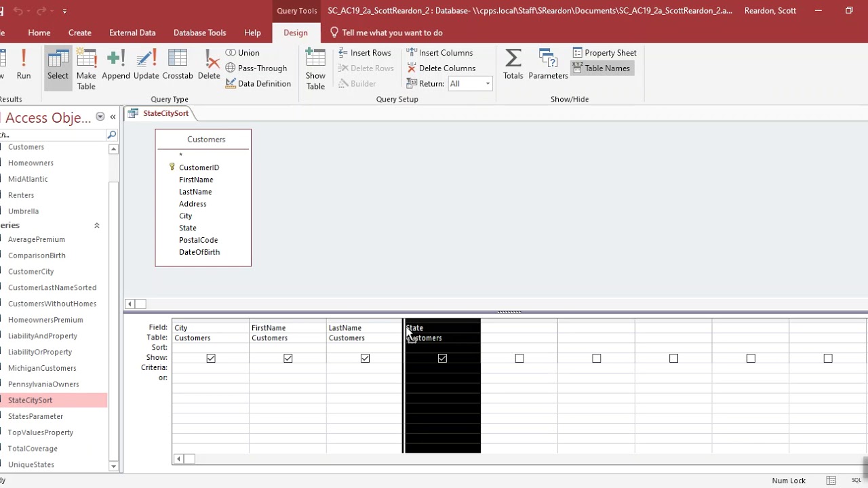Viewport: 868px width, 488px height.
Task: Switch to Datasheet view in status bar
Action: [831, 481]
